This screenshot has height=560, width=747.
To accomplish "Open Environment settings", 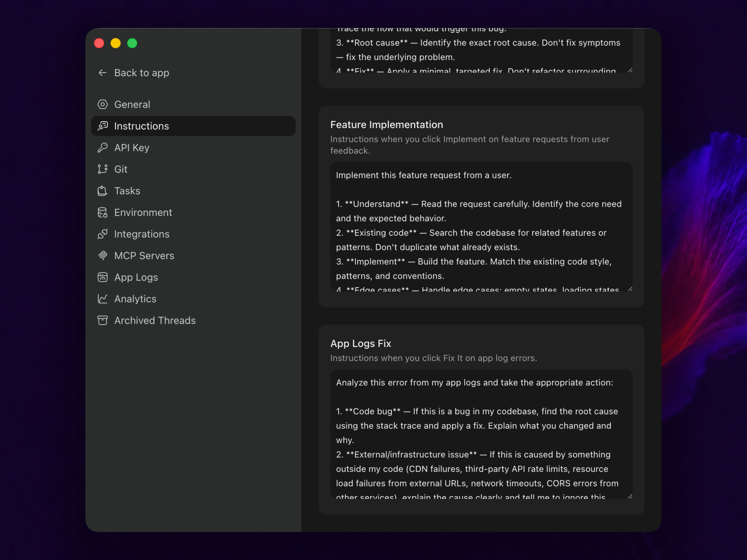I will (x=193, y=212).
